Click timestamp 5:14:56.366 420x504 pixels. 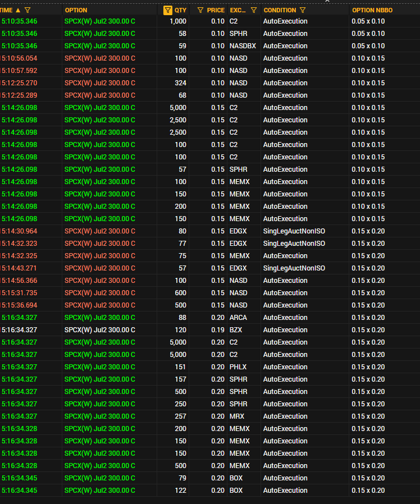pos(19,281)
